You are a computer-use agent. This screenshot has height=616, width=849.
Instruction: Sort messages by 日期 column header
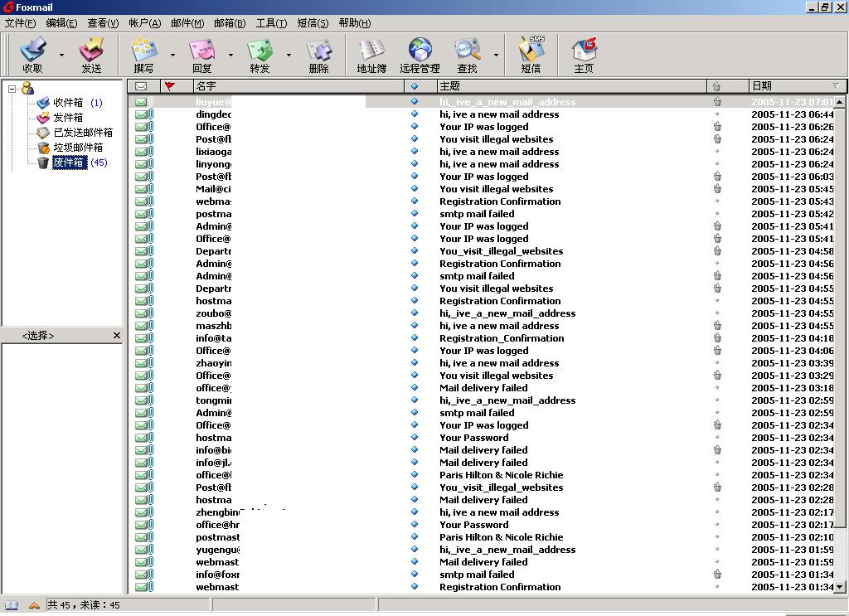(x=761, y=85)
